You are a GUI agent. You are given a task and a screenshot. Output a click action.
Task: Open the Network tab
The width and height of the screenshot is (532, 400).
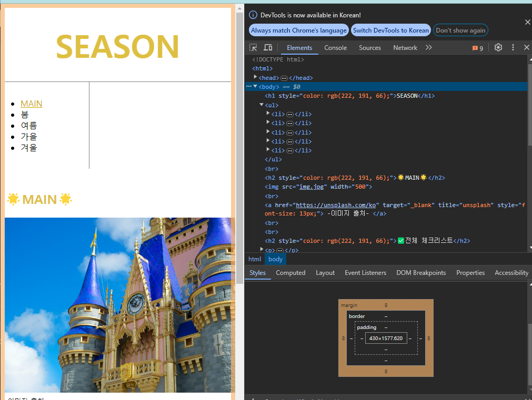[405, 48]
